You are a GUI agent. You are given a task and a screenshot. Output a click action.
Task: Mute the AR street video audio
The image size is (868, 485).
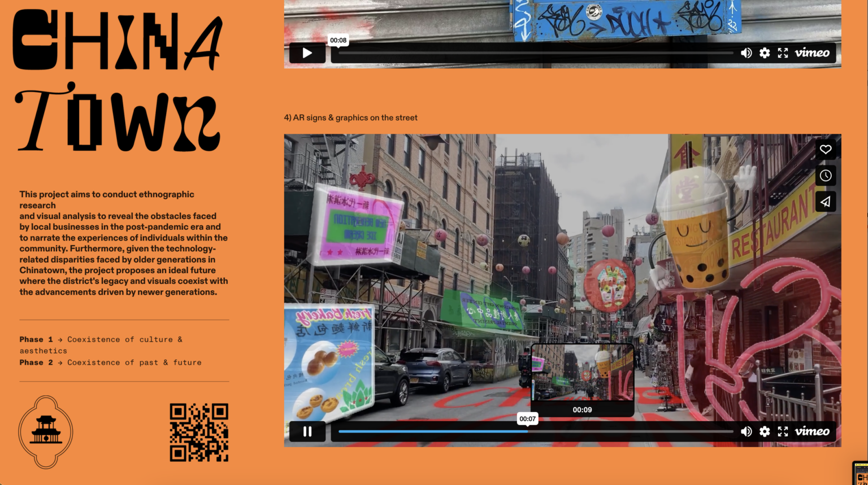point(746,432)
